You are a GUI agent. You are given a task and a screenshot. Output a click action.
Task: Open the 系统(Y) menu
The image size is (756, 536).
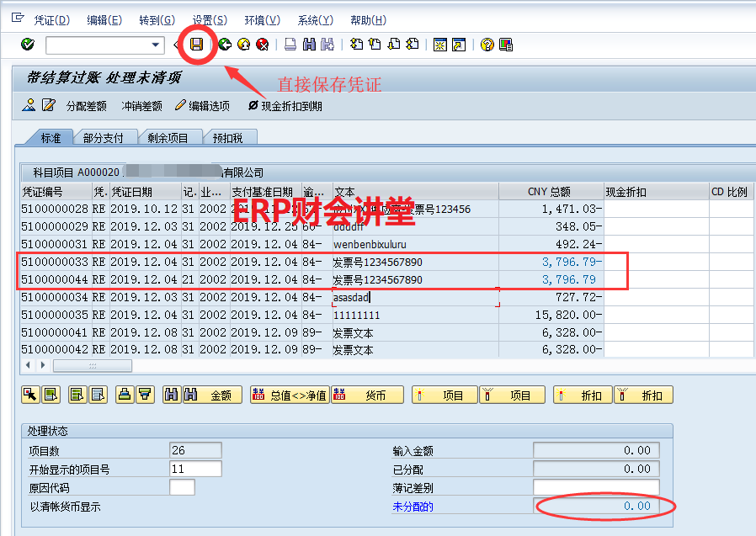tap(315, 20)
